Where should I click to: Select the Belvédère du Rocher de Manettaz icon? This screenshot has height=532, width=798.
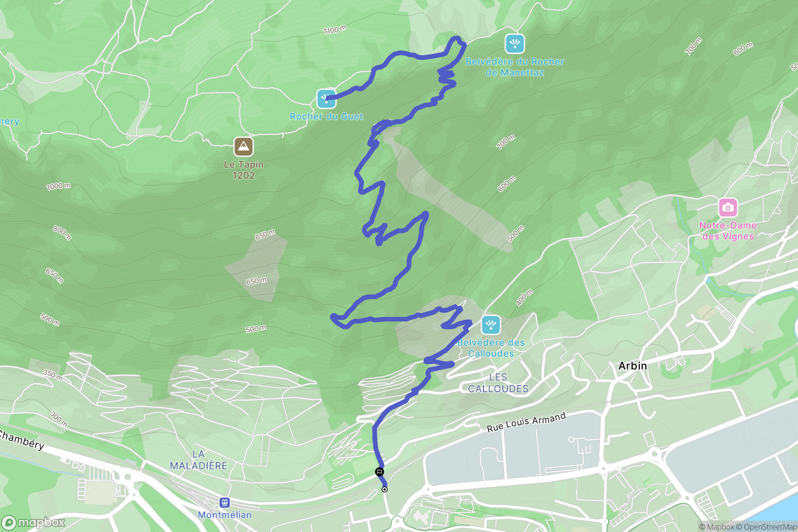[515, 44]
